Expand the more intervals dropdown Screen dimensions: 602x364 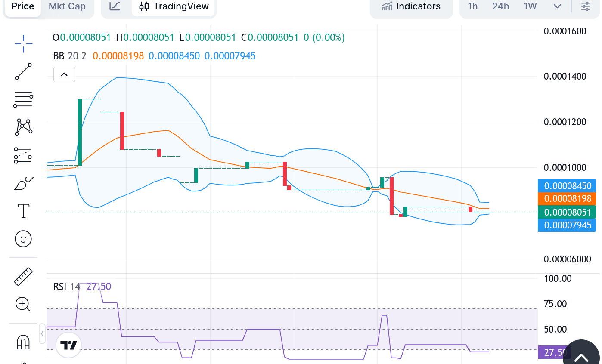[557, 6]
